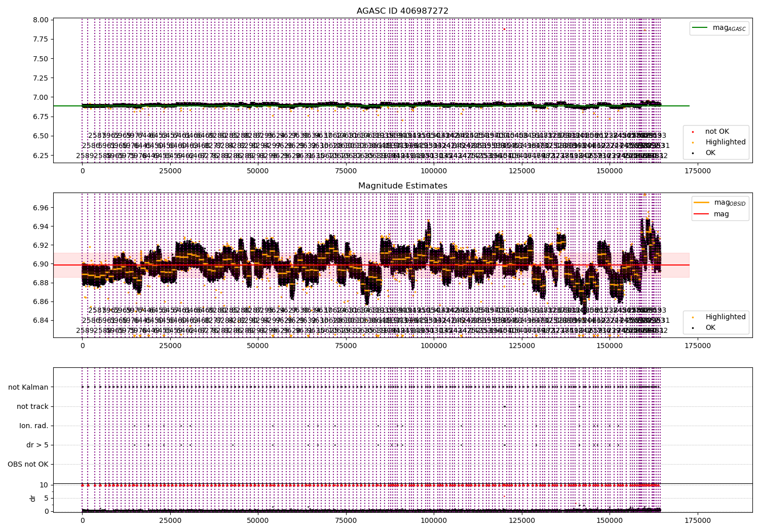Select red 'mag' legend entry in middle plot
The width and height of the screenshot is (760, 532).
point(711,214)
